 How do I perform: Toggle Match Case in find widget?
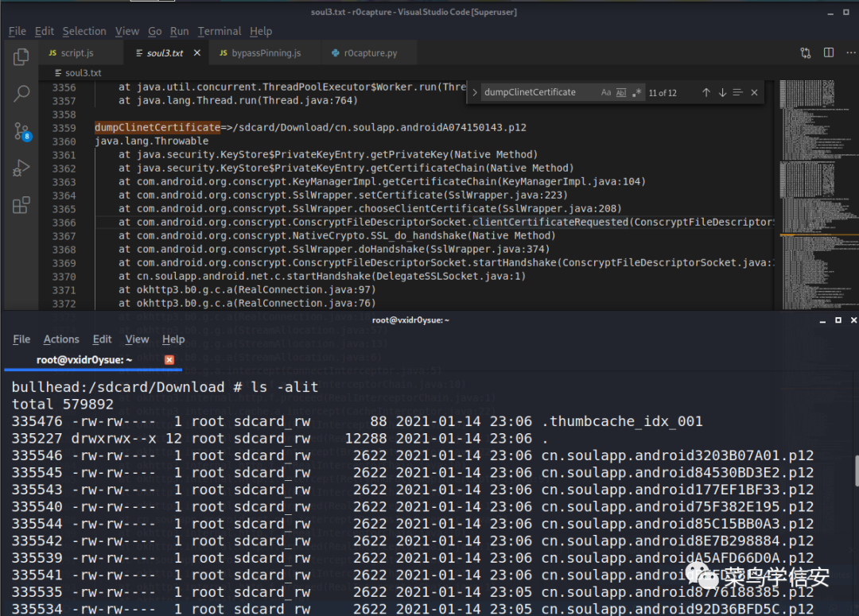[606, 92]
